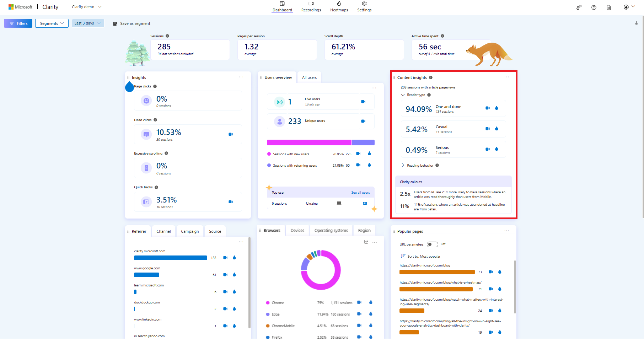Open the Last 3 days date filter
Screen dimensions: 644x339
tap(87, 23)
